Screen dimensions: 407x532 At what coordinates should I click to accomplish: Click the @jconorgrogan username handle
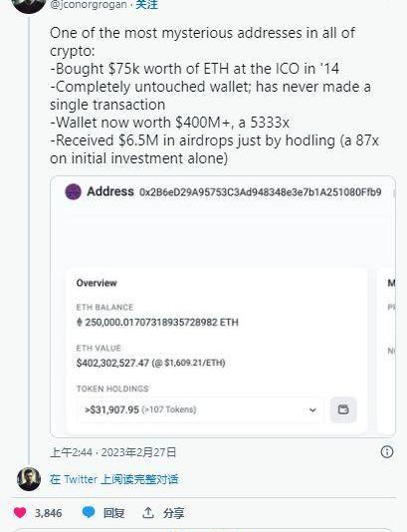(89, 5)
